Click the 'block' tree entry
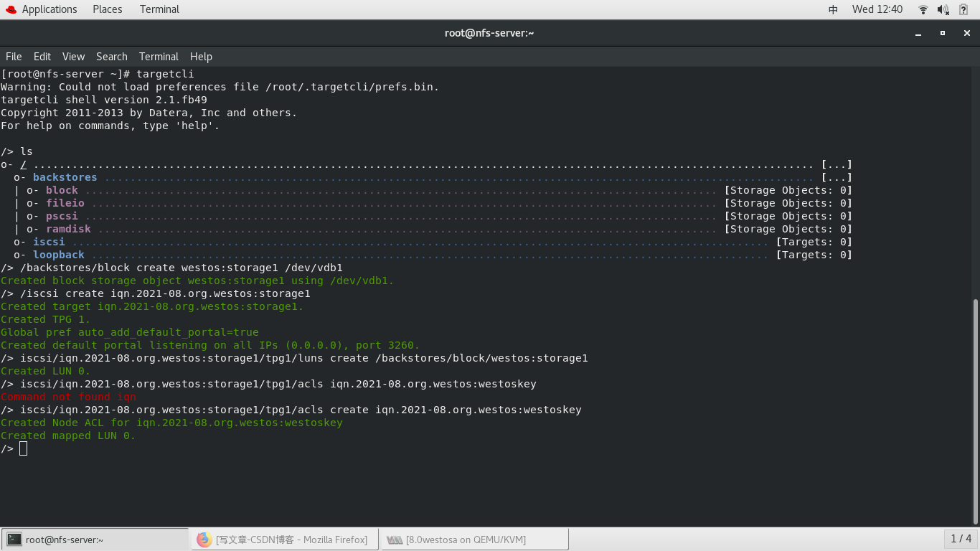This screenshot has width=980, height=551. pyautogui.click(x=62, y=190)
